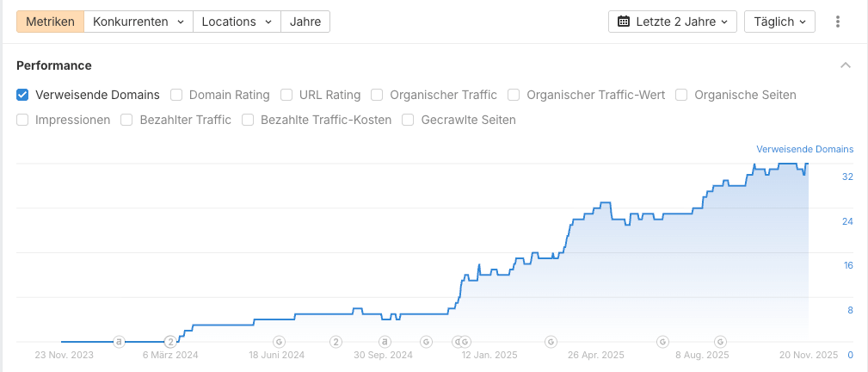Enable the Organischer Traffic checkbox
This screenshot has width=868, height=372.
378,95
